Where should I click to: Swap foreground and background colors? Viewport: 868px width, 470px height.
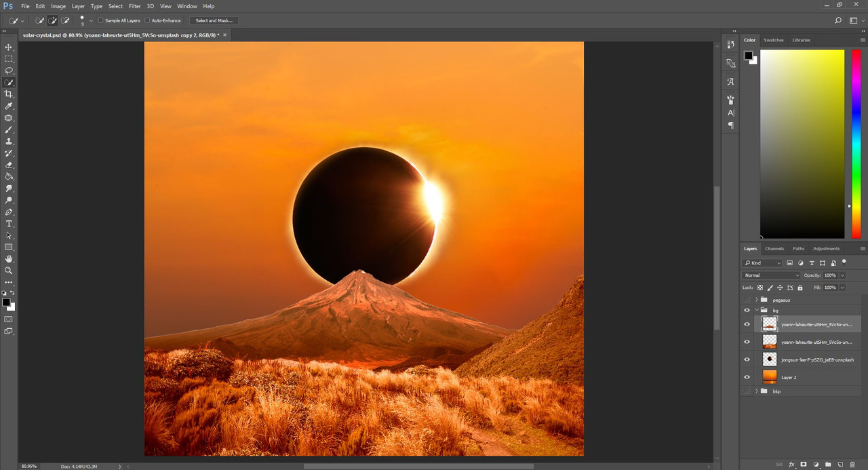tap(12, 293)
